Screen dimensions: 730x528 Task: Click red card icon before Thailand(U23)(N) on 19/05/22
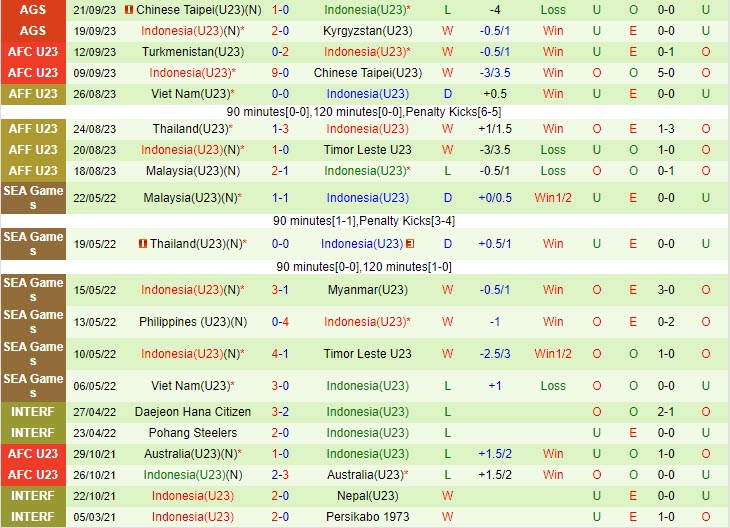coord(143,244)
